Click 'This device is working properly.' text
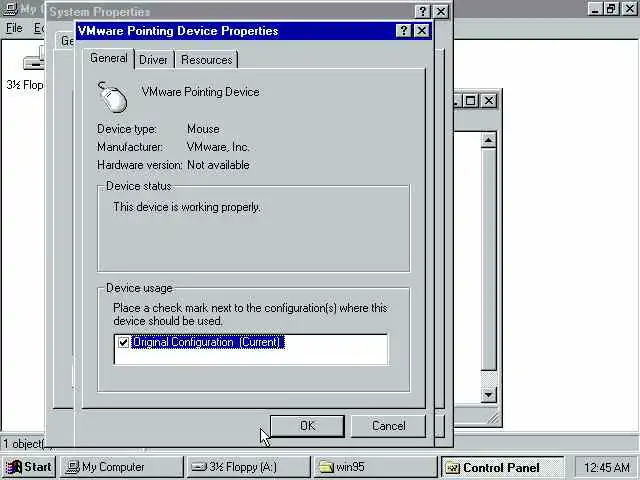Image resolution: width=640 pixels, height=480 pixels. (187, 207)
